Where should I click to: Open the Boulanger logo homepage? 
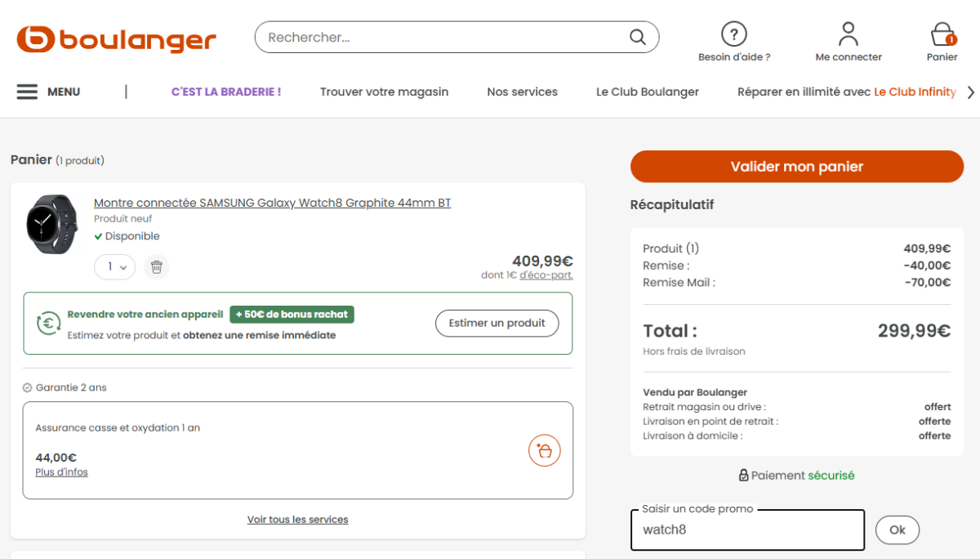point(117,39)
